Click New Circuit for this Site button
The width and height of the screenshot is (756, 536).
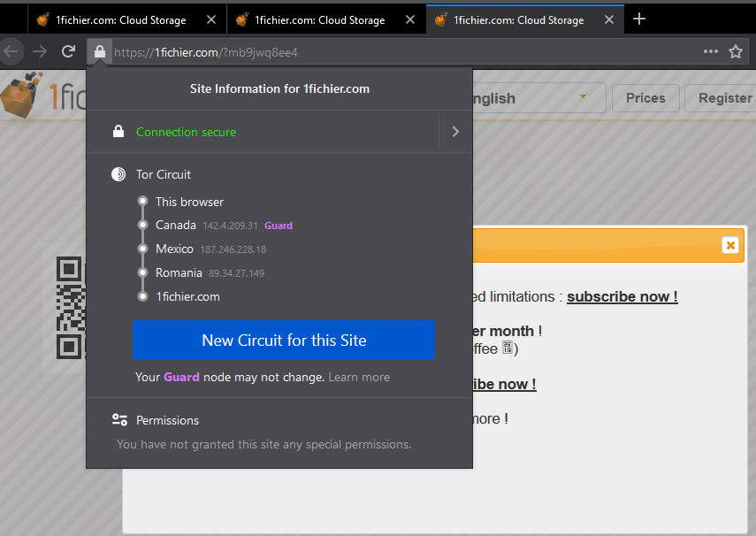284,340
